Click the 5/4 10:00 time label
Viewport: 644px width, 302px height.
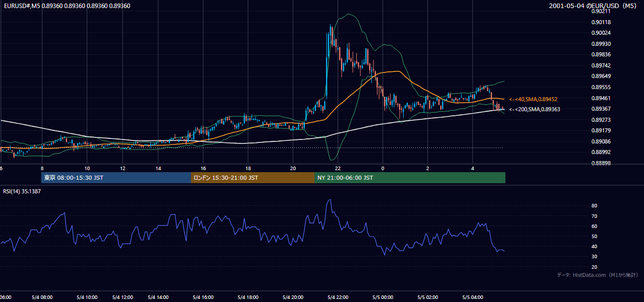[87, 297]
